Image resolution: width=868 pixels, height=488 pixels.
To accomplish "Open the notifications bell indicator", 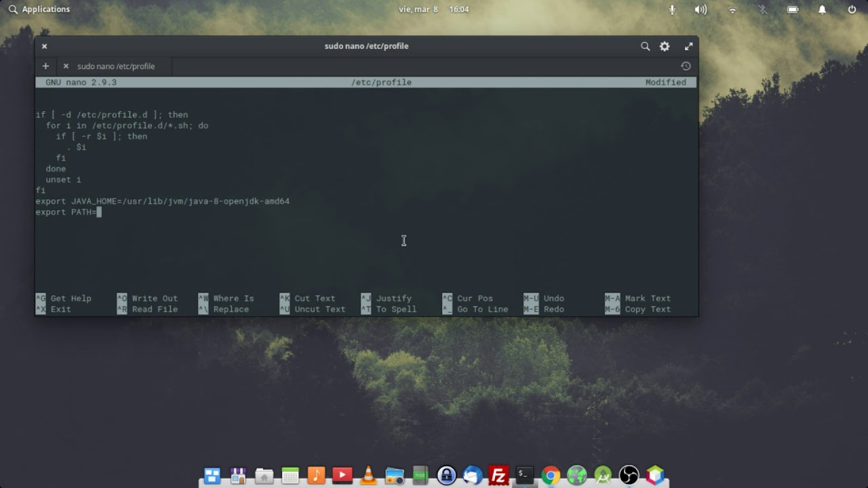I will tap(822, 9).
